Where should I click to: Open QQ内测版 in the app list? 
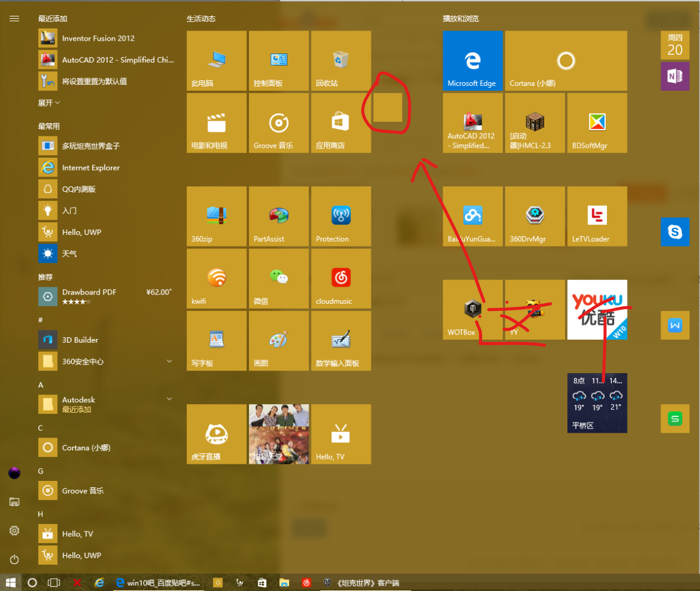click(x=107, y=189)
